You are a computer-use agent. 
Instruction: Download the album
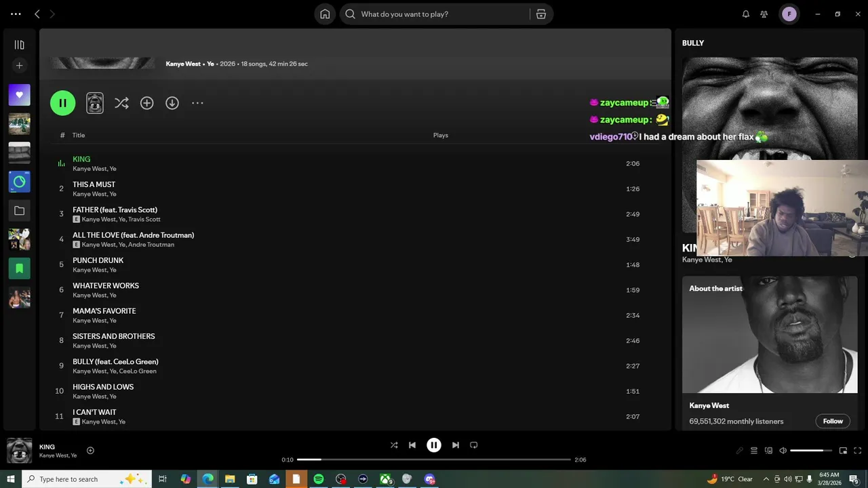click(172, 103)
